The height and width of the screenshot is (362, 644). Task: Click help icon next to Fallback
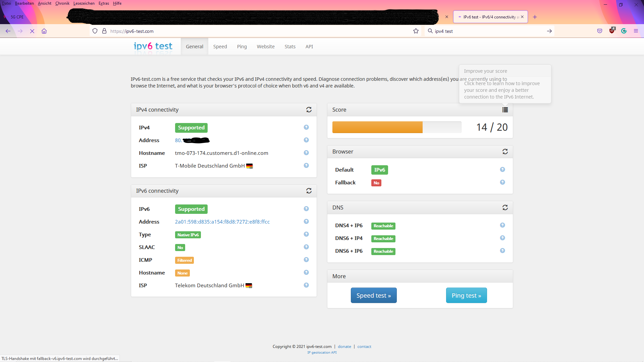point(502,182)
